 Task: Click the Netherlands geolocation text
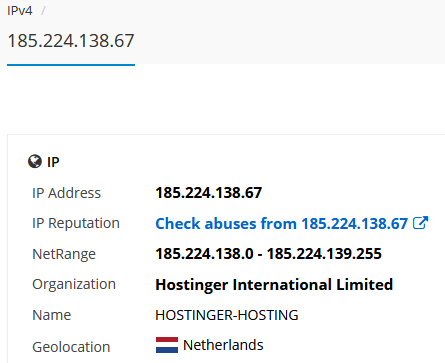click(223, 345)
